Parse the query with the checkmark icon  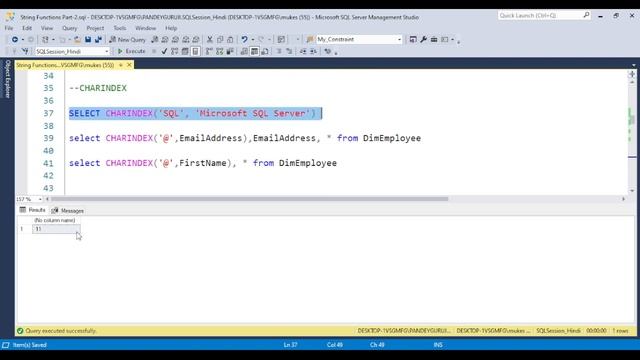click(164, 51)
